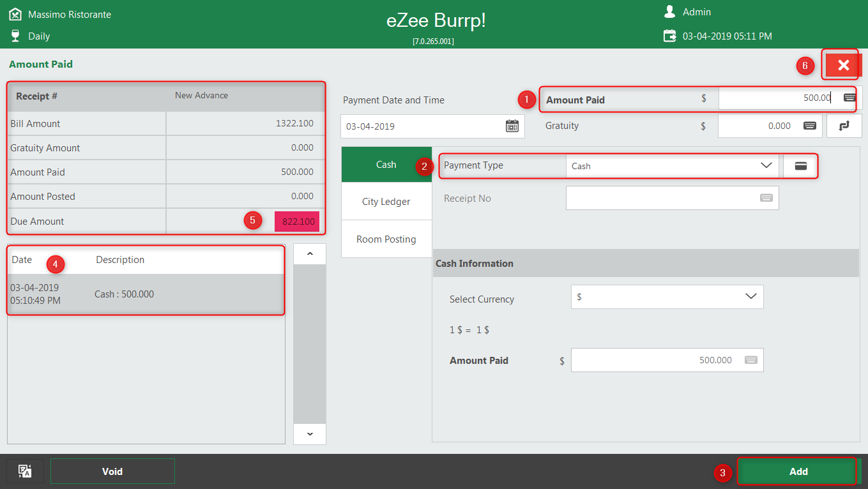Click the Amount Posted value 0.000
Screen dimensions: 868x489
pos(302,196)
